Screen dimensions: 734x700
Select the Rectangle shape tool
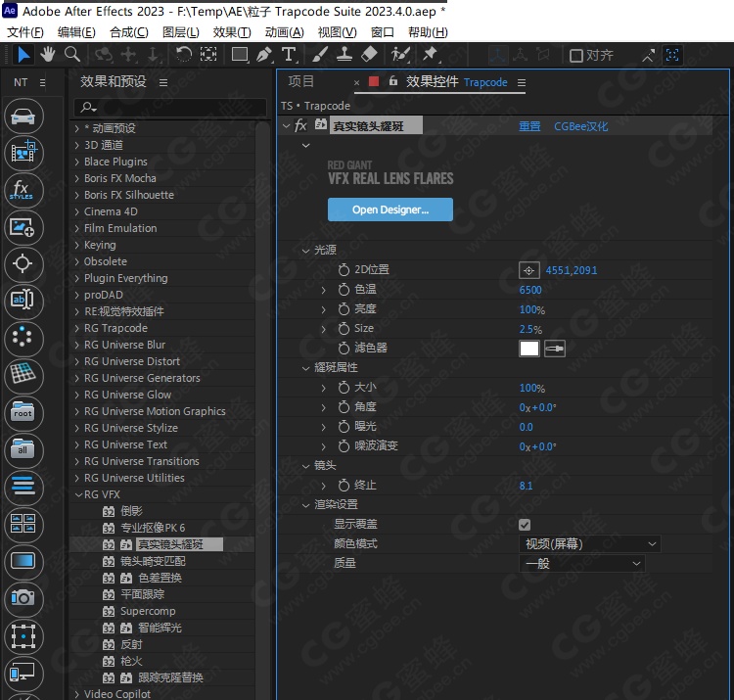pyautogui.click(x=240, y=55)
